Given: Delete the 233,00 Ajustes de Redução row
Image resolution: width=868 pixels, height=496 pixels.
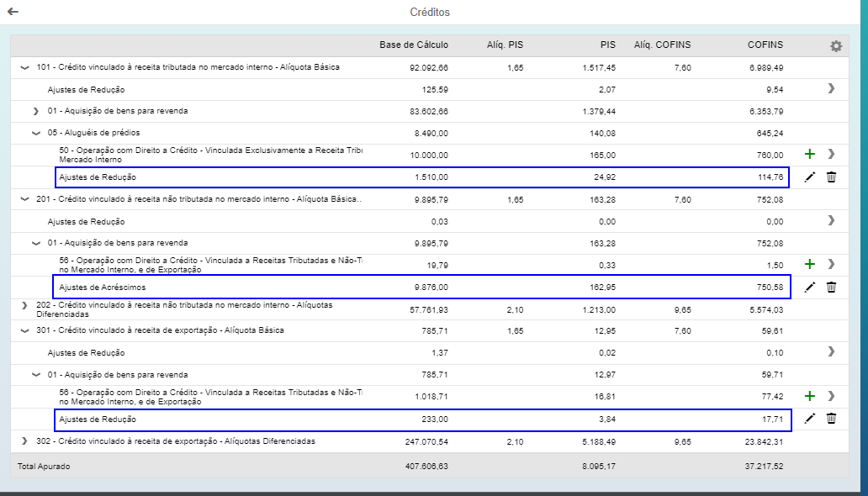Looking at the screenshot, I should [x=831, y=419].
